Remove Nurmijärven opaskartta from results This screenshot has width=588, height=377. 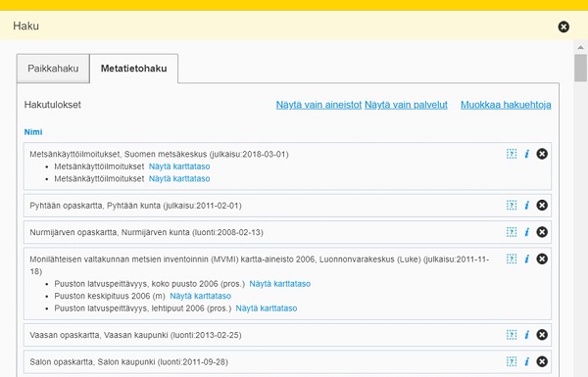pos(542,232)
